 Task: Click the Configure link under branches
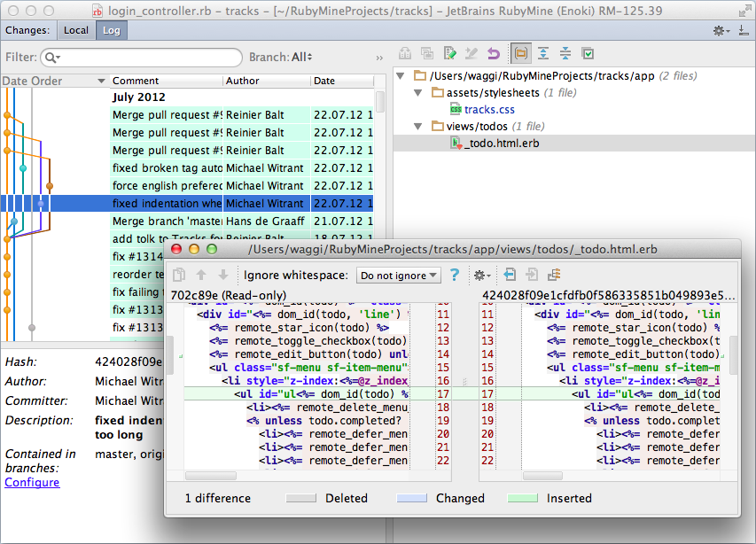(x=32, y=482)
